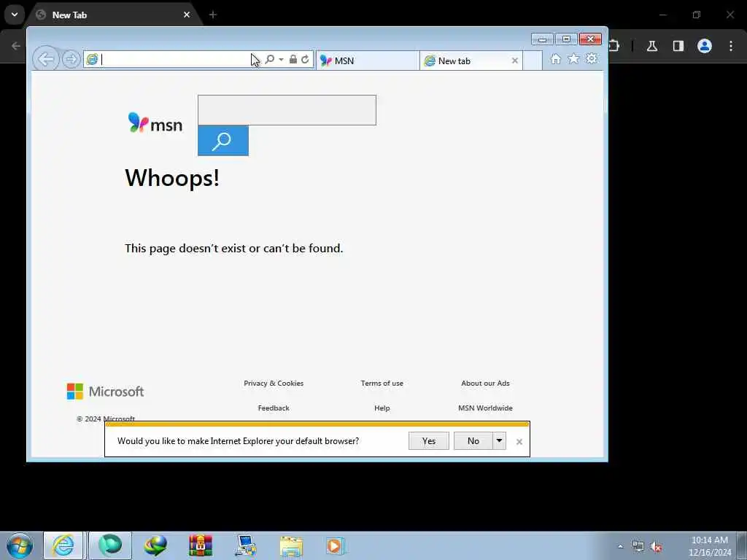The image size is (747, 560).
Task: Click Yes to set default browser
Action: coord(429,441)
